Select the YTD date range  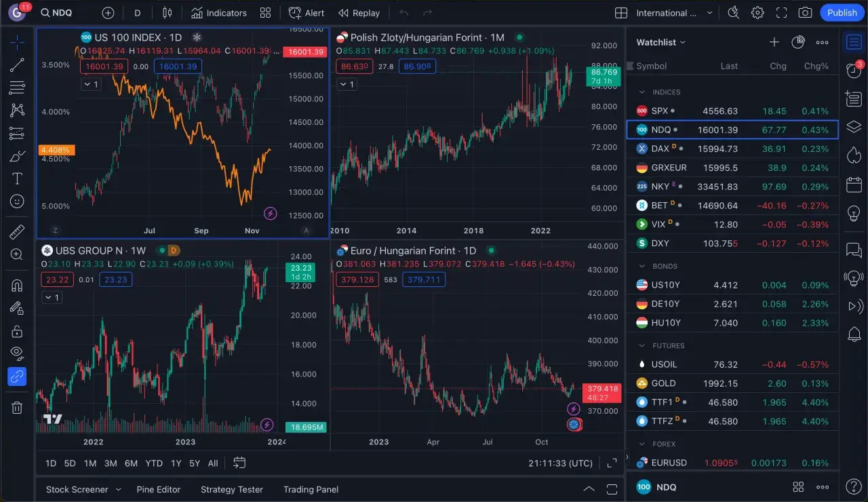coord(154,463)
